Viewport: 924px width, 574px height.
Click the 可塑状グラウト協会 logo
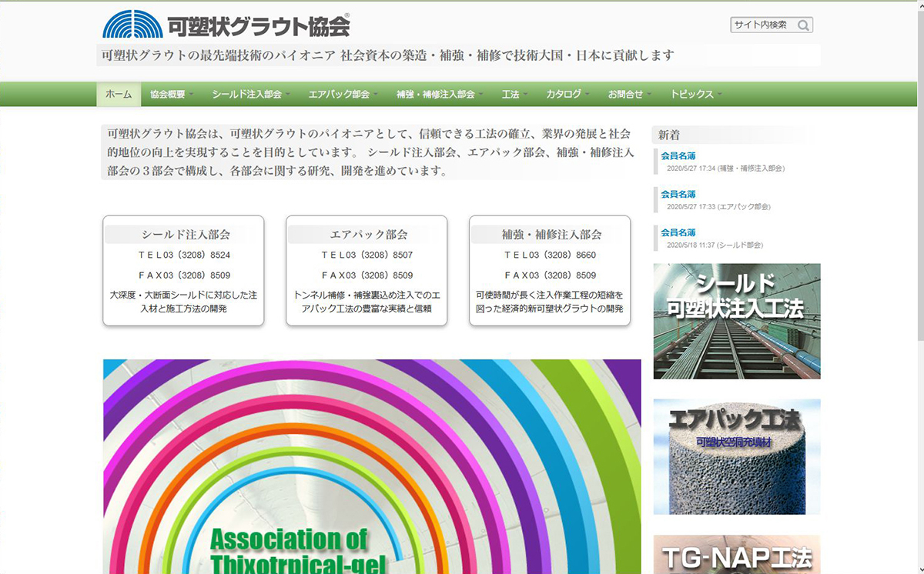226,25
